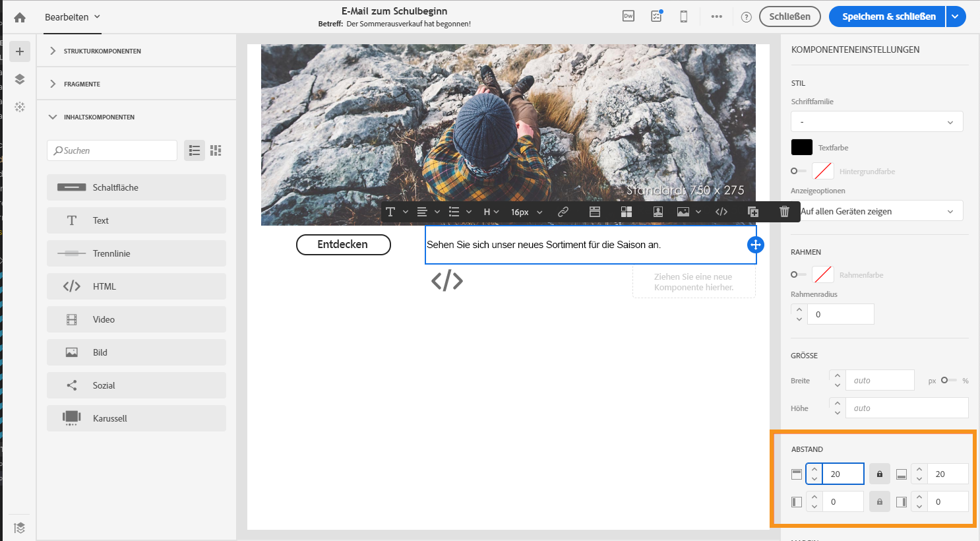Pick the Text component
The width and height of the screenshot is (980, 541).
pyautogui.click(x=137, y=220)
